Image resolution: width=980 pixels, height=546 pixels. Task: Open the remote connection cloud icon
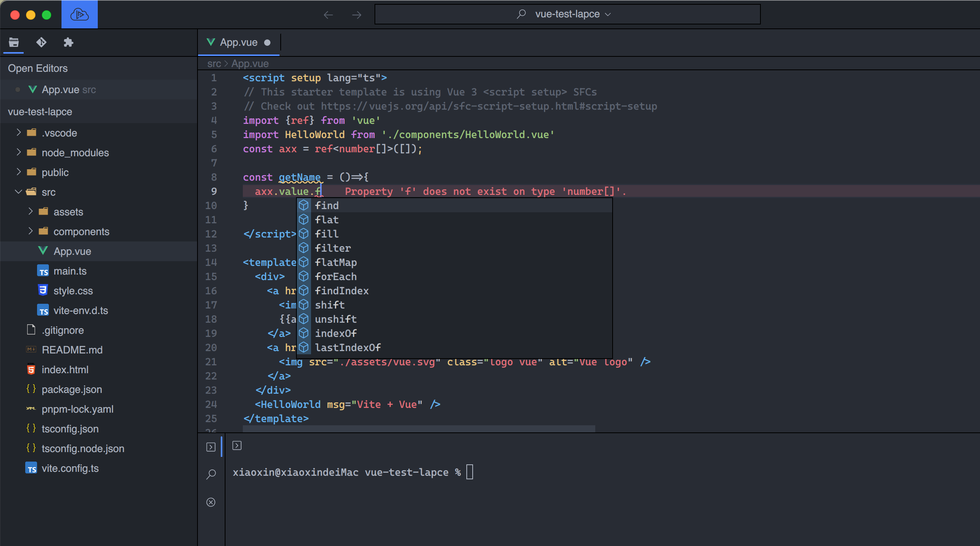click(79, 15)
